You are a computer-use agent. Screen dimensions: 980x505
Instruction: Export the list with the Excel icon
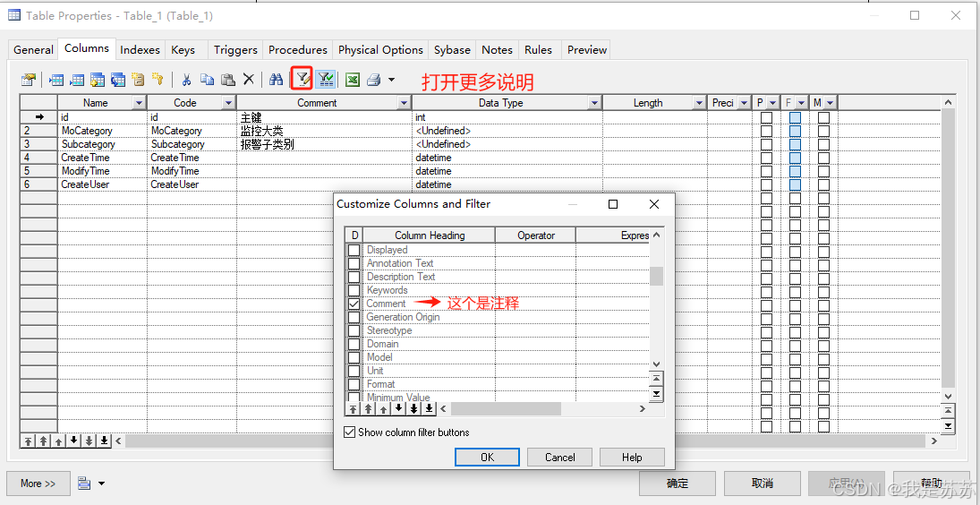click(x=353, y=80)
